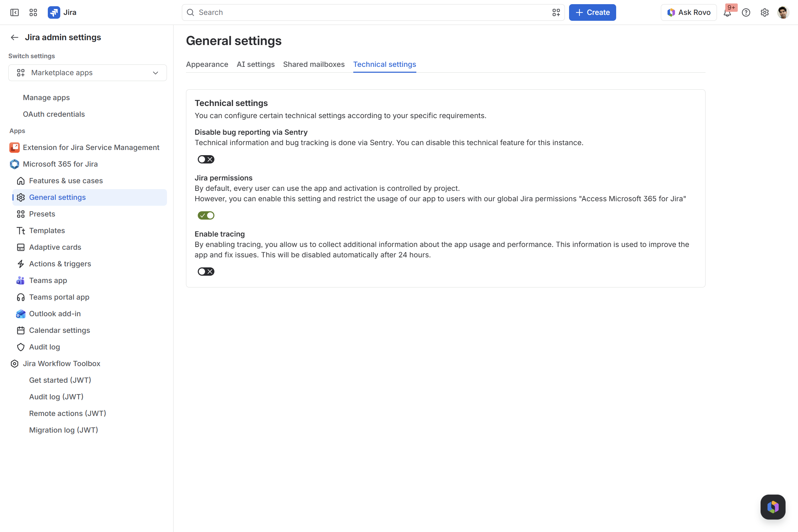Screen dimensions: 798x532
Task: Click the Ask Rovo button
Action: point(689,12)
